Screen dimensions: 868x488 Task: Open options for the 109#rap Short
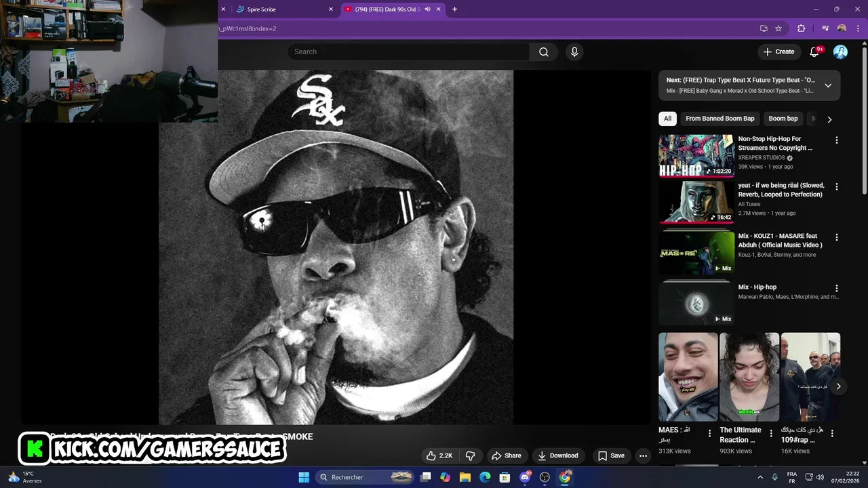coord(832,433)
